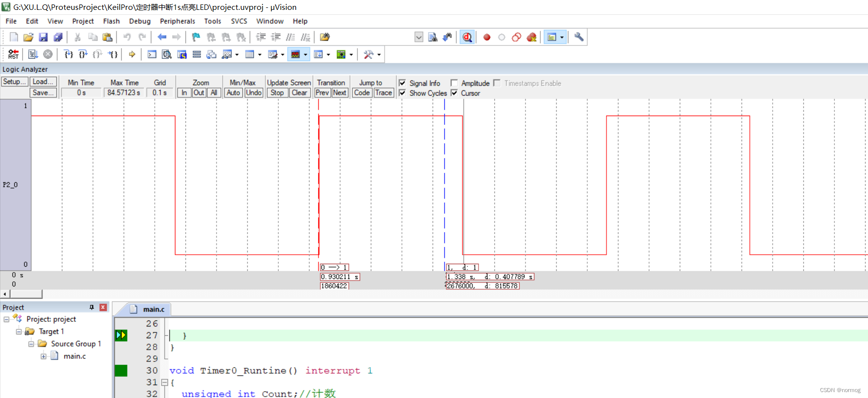868x398 pixels.
Task: Toggle the Signal Info checkbox
Action: (402, 83)
